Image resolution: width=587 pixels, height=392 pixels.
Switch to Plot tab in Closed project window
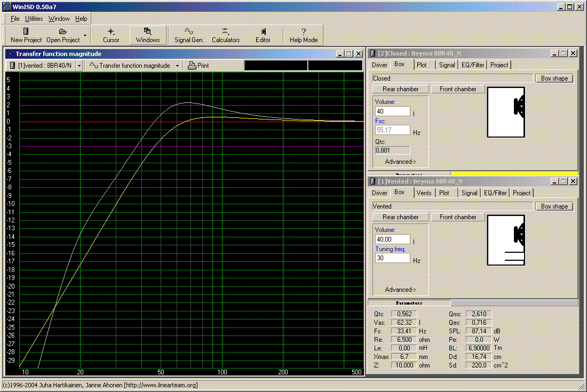pyautogui.click(x=422, y=65)
